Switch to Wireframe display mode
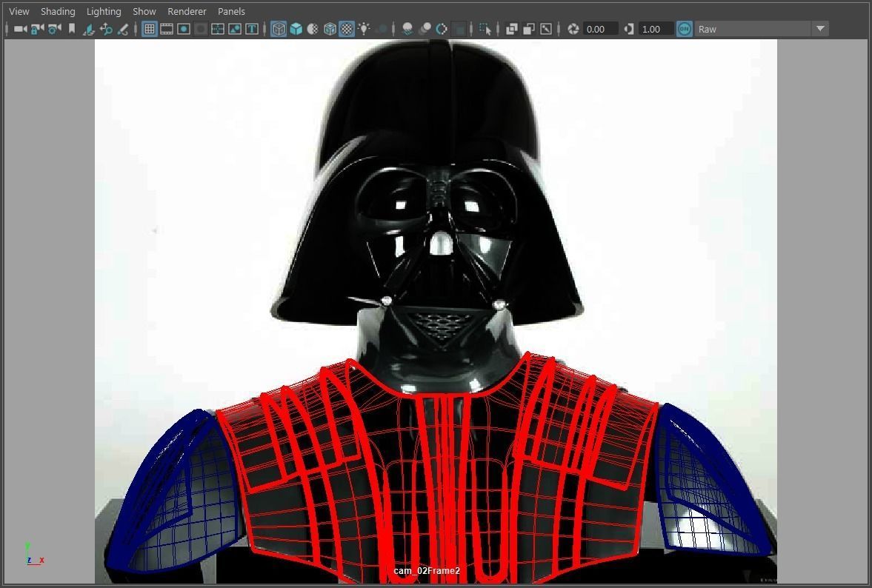Viewport: 872px width, 588px height. coord(279,29)
